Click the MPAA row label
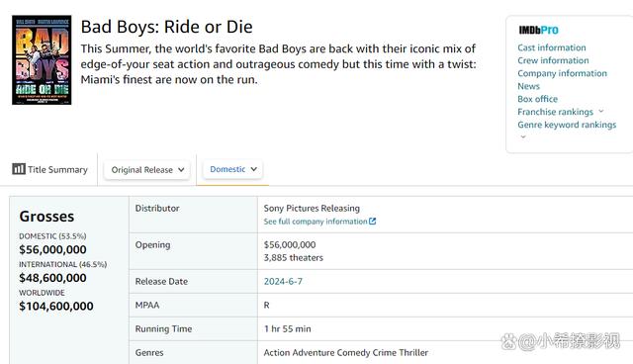 pyautogui.click(x=147, y=305)
